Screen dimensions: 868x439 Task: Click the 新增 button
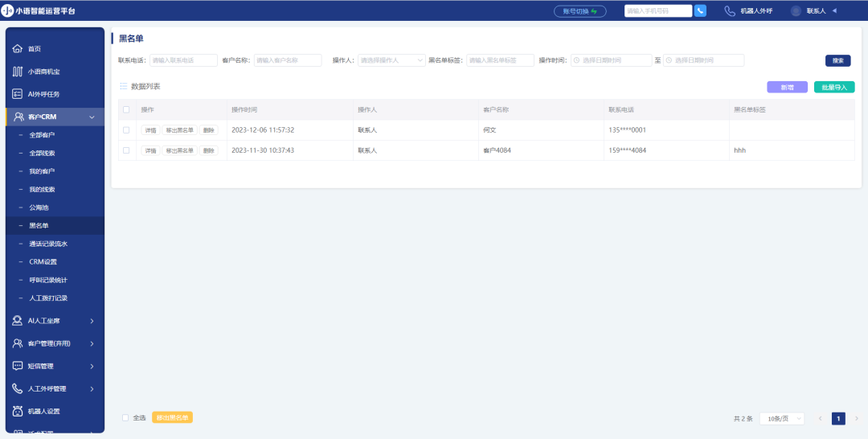point(787,87)
